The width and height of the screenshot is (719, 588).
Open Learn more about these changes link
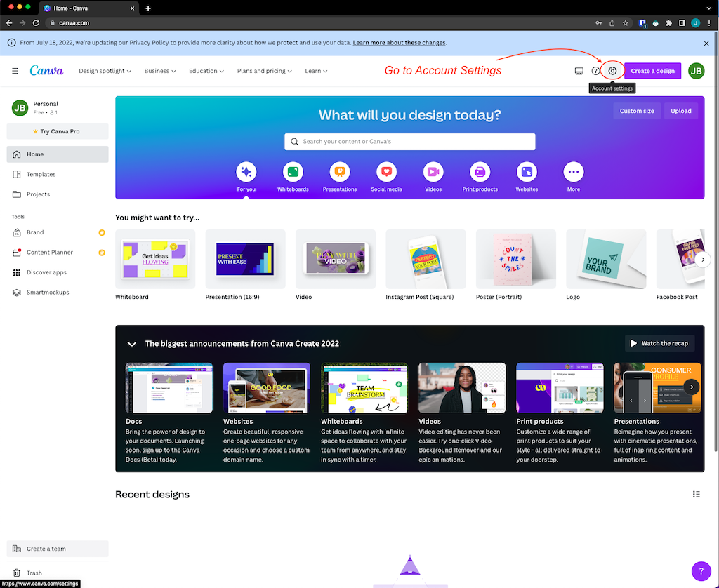(x=399, y=43)
